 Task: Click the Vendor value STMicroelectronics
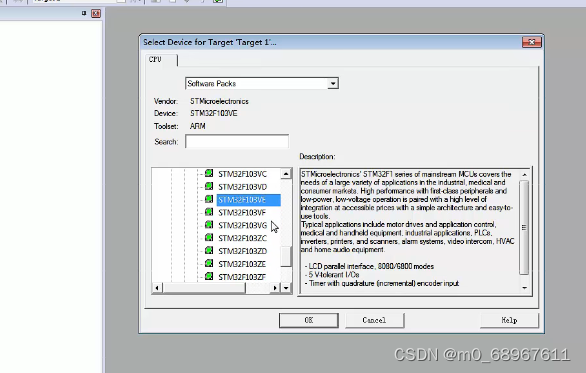coord(219,101)
